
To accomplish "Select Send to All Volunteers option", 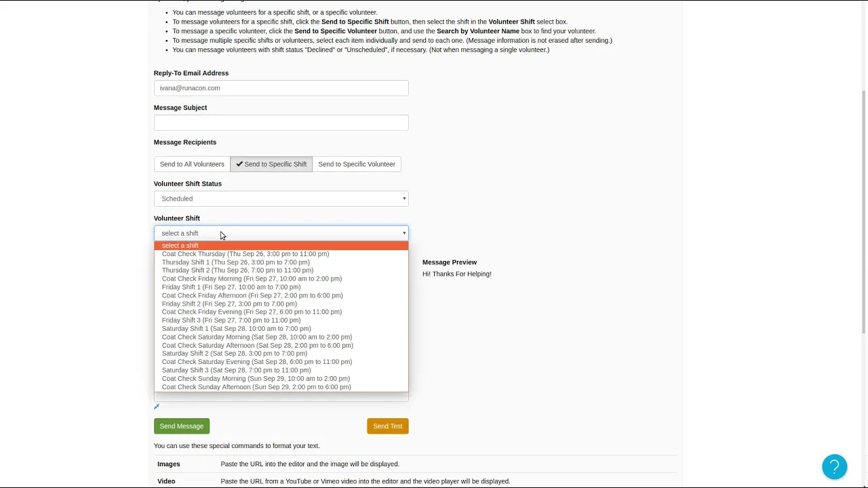I will pos(192,164).
